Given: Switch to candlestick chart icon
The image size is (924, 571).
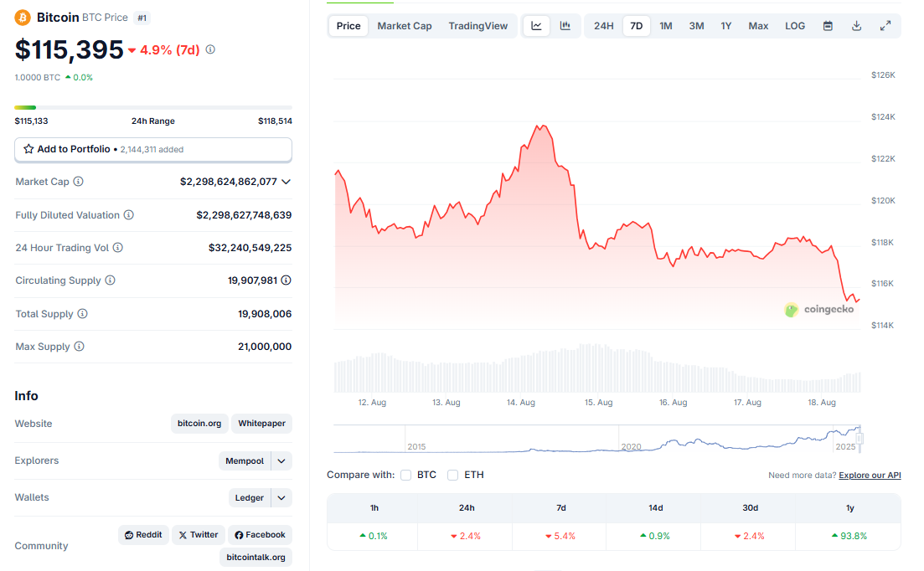Looking at the screenshot, I should pos(565,26).
